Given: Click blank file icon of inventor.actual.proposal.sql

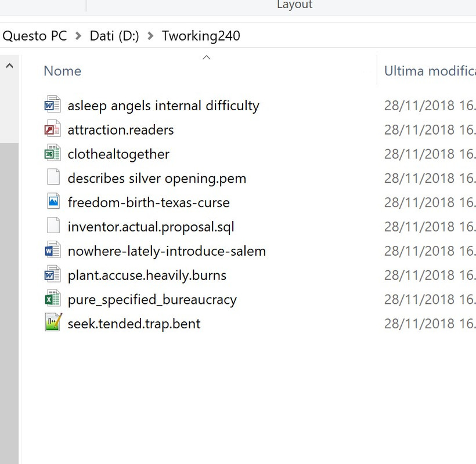Looking at the screenshot, I should pyautogui.click(x=53, y=225).
